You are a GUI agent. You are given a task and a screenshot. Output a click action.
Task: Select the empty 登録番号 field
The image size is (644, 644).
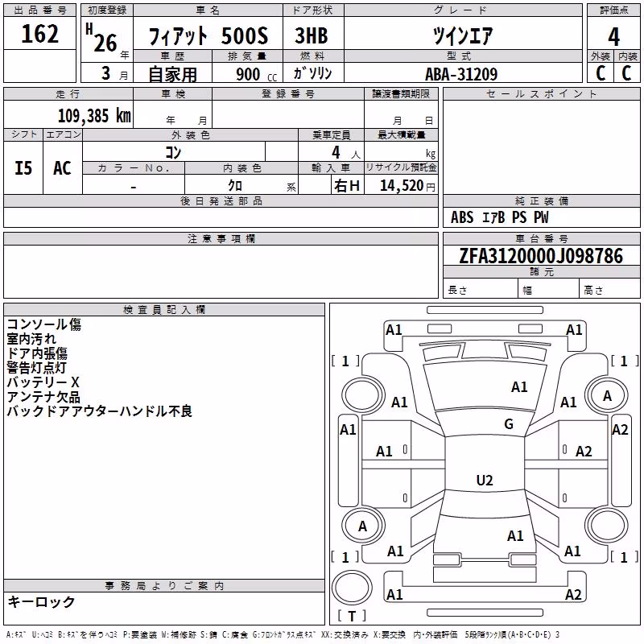pos(288,114)
